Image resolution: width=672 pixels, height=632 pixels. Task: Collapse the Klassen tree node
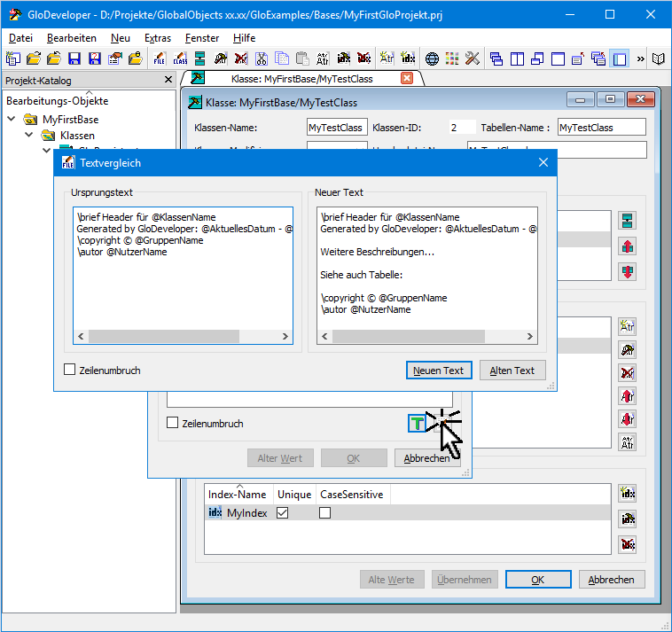click(x=29, y=135)
